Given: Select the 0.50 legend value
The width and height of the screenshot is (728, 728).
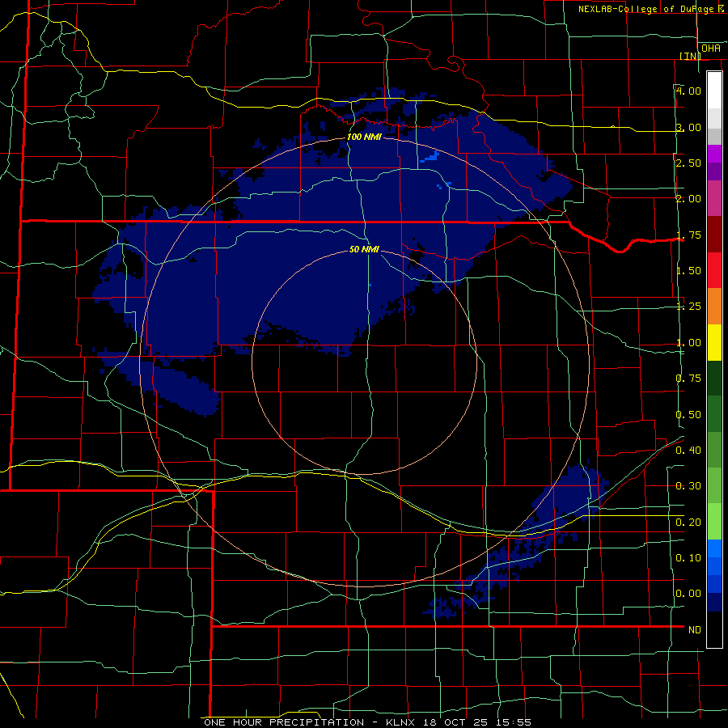Looking at the screenshot, I should click(x=688, y=415).
